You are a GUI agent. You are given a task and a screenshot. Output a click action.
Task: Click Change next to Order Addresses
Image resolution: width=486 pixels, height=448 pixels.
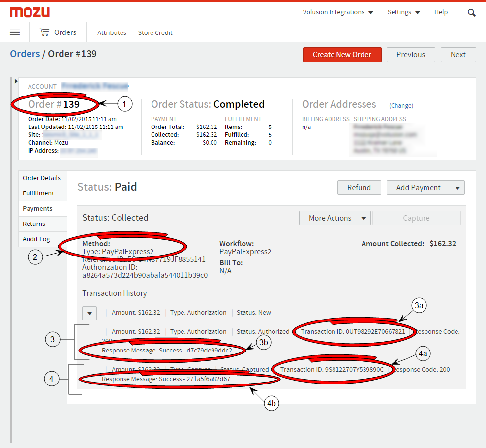[401, 106]
